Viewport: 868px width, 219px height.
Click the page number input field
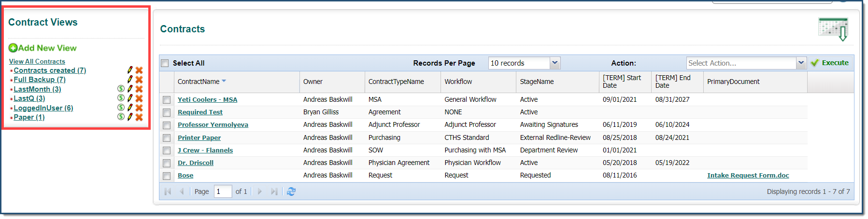(223, 192)
